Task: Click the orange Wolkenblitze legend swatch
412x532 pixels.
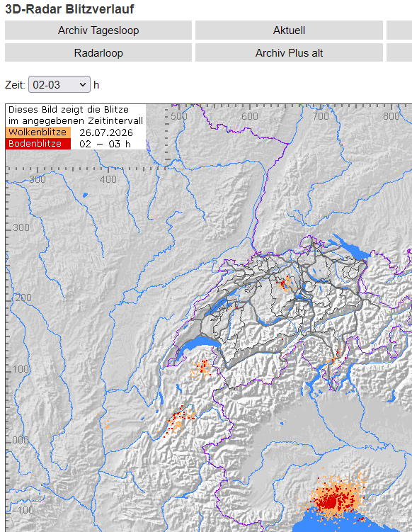Action: tap(38, 132)
